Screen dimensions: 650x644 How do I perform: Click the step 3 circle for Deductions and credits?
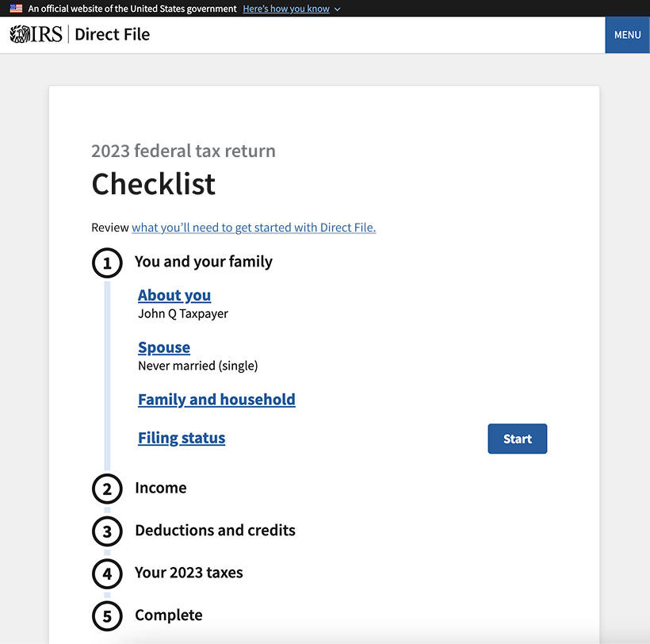(x=107, y=531)
